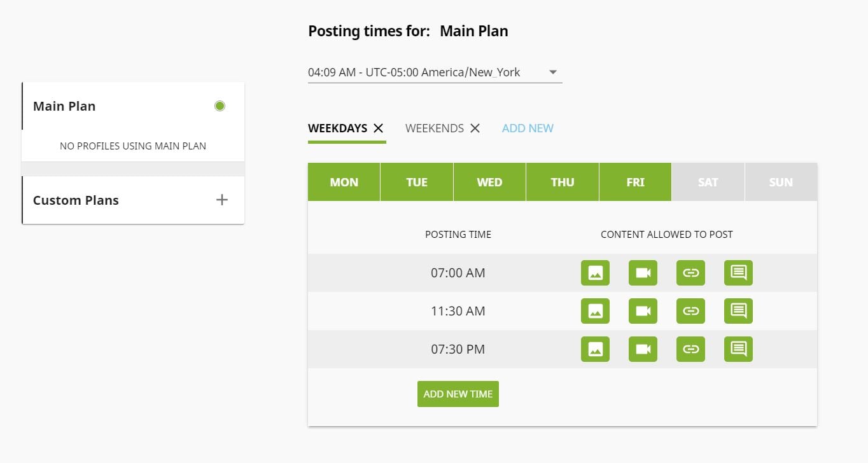The width and height of the screenshot is (868, 463).
Task: Enable SUN day in weekdays schedule
Action: [x=781, y=182]
